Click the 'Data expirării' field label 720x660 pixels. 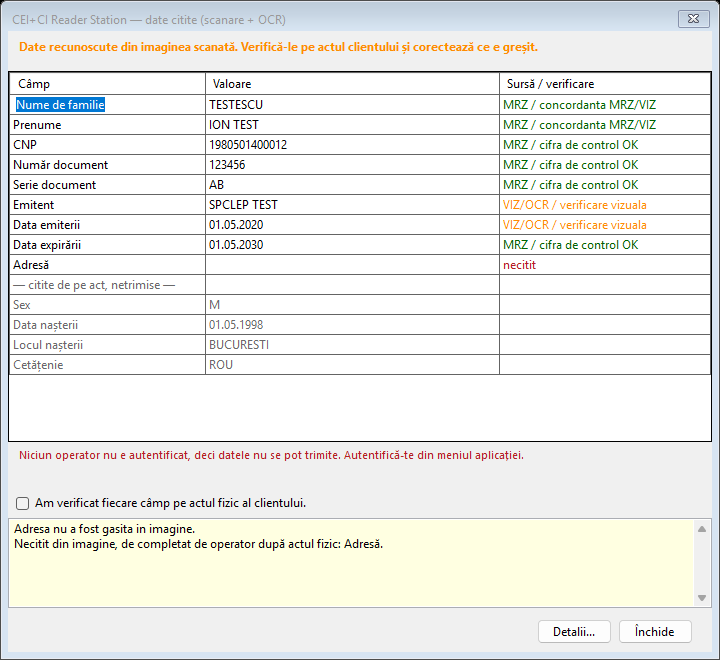47,245
